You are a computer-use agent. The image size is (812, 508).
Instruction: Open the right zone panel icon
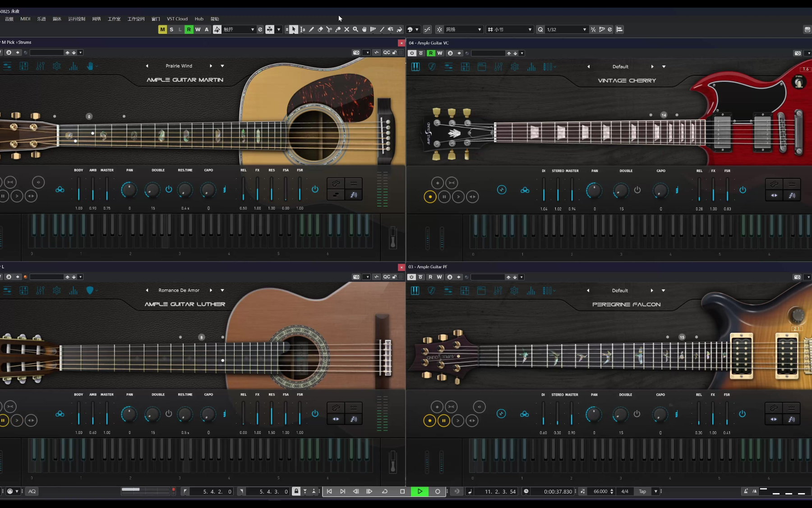pyautogui.click(x=807, y=29)
